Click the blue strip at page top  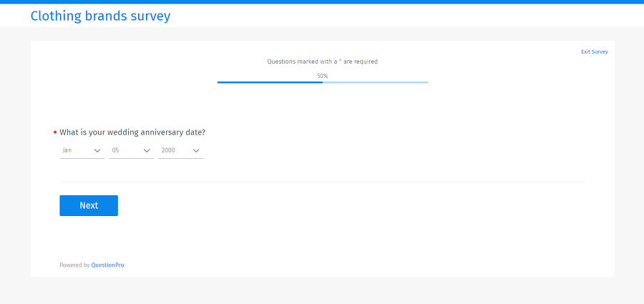[322, 2]
